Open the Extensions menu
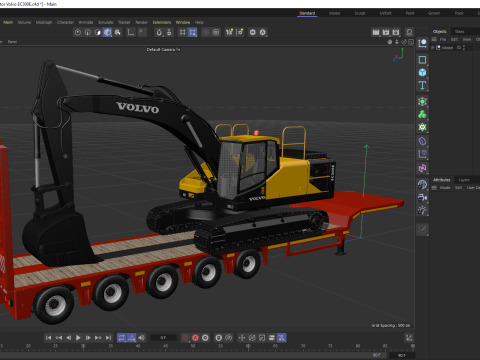 pyautogui.click(x=162, y=22)
